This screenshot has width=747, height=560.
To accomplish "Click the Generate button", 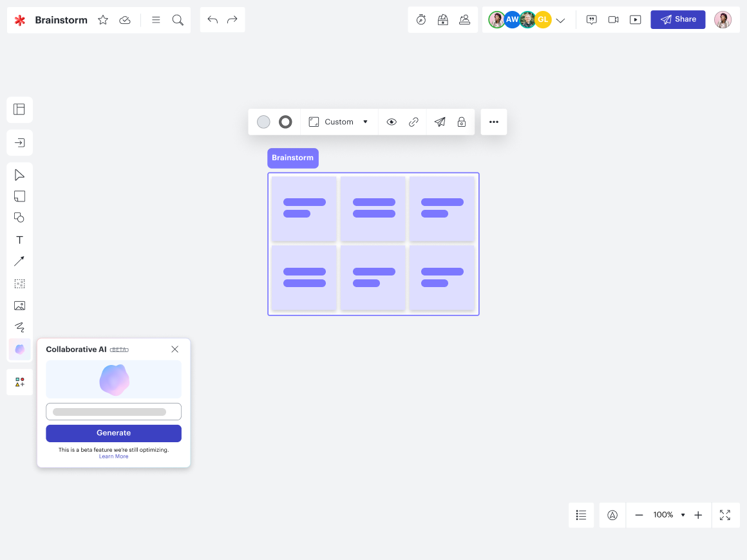I will (113, 433).
